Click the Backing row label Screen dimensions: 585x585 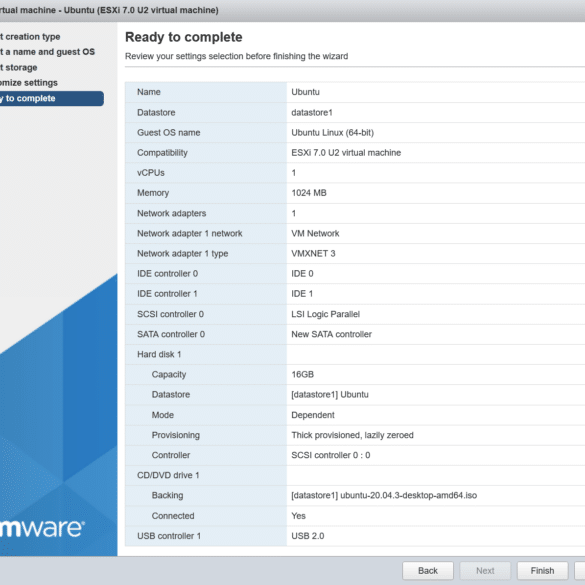pos(167,496)
